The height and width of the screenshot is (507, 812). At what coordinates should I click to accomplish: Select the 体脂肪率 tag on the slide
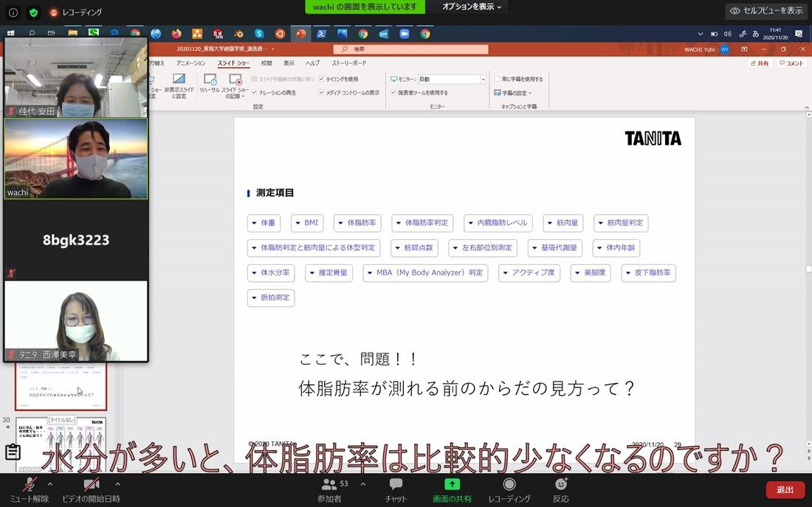357,223
